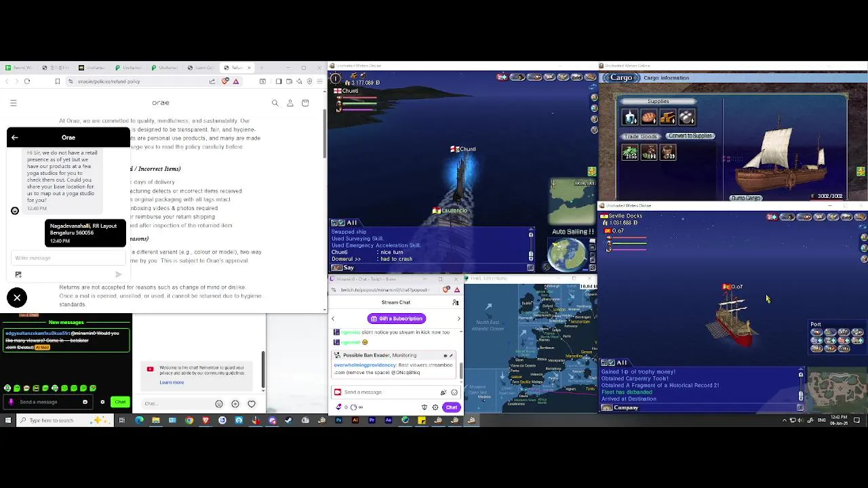
Task: Open Kick chat settings gear
Action: pyautogui.click(x=102, y=402)
